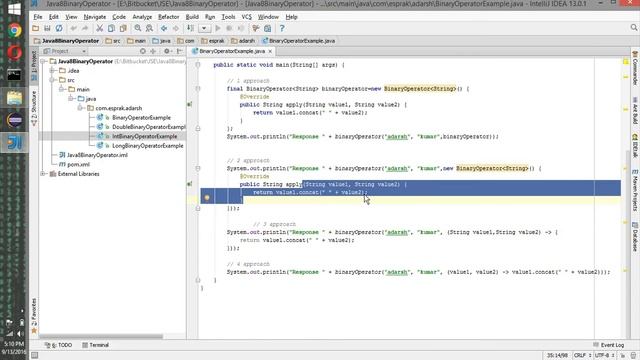Open the Terminal tool window button
This screenshot has width=640, height=360.
[96, 345]
